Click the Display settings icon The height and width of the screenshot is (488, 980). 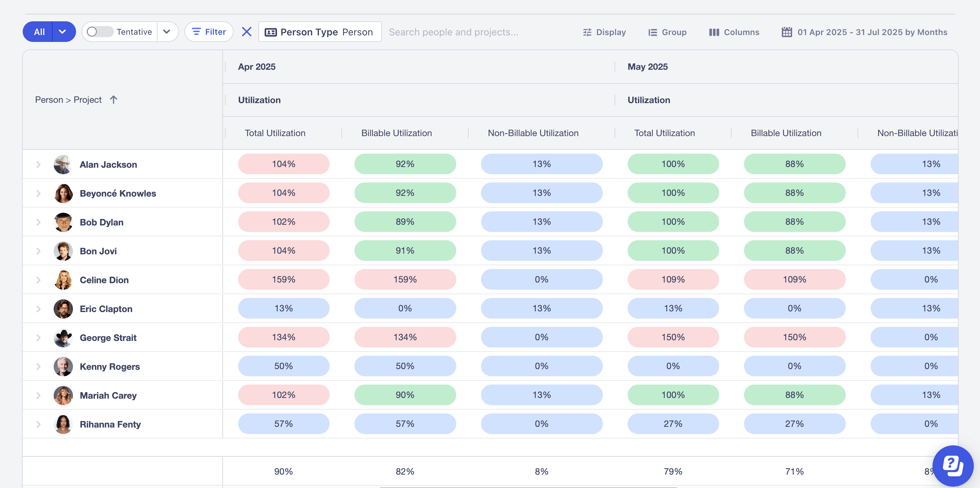tap(587, 32)
